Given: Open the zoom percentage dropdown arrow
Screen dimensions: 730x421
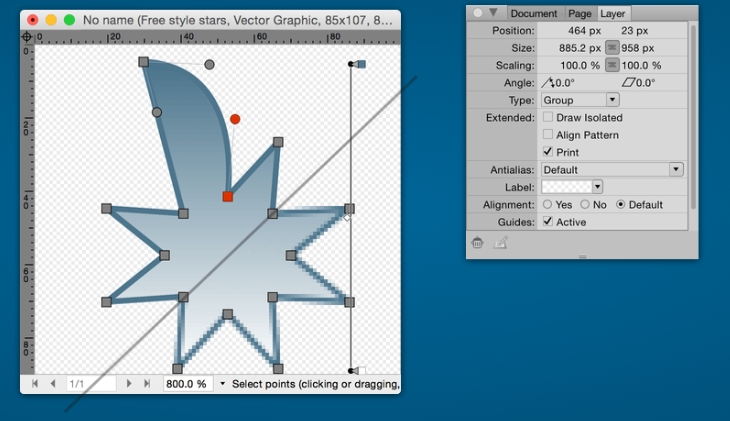Looking at the screenshot, I should tap(223, 384).
